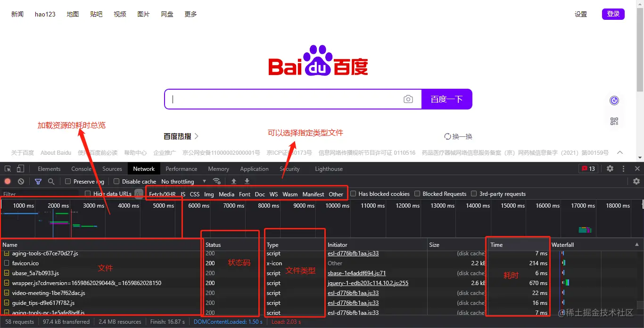The height and width of the screenshot is (328, 644).
Task: Open 设置 settings link
Action: [581, 14]
